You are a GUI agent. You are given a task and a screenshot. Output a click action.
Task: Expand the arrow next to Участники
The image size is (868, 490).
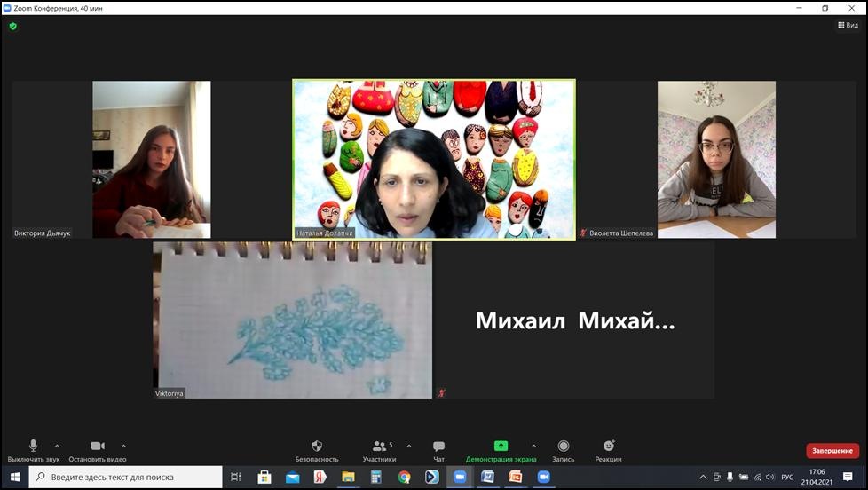coord(409,446)
